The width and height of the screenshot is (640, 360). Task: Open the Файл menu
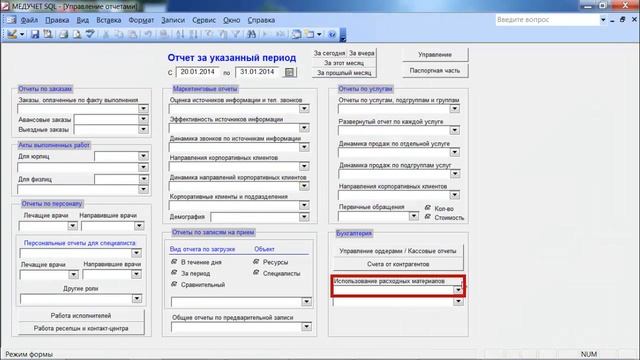[29, 20]
